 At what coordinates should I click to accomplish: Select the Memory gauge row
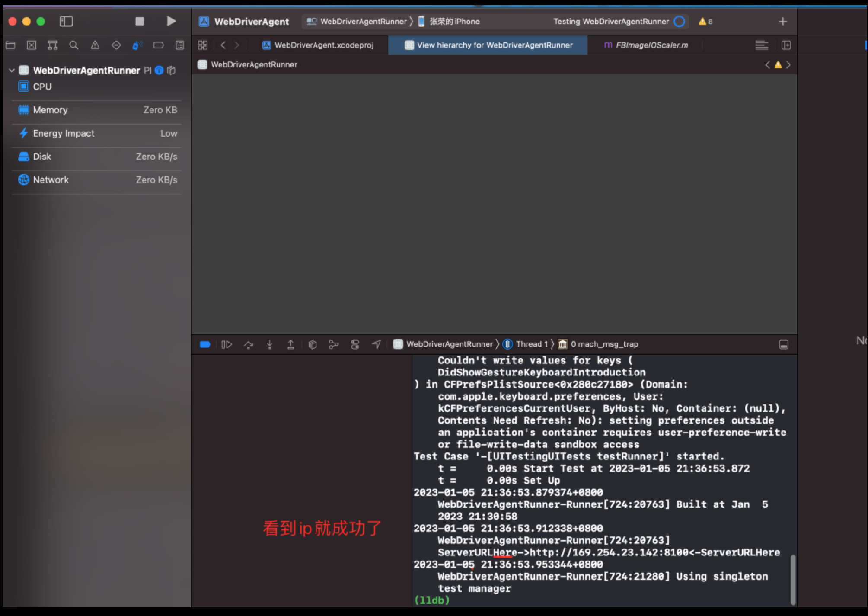(x=97, y=110)
